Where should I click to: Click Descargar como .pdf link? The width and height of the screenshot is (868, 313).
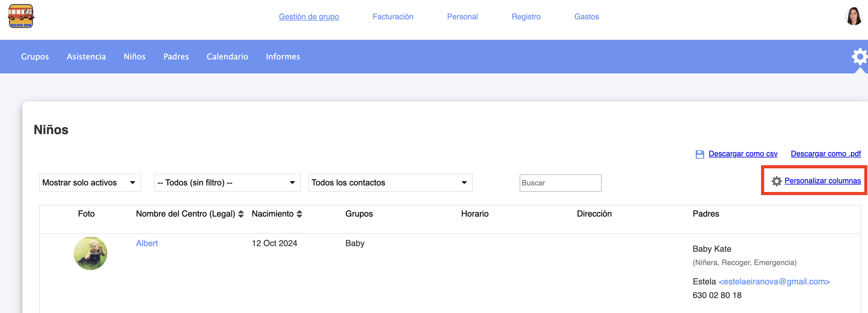pyautogui.click(x=825, y=154)
